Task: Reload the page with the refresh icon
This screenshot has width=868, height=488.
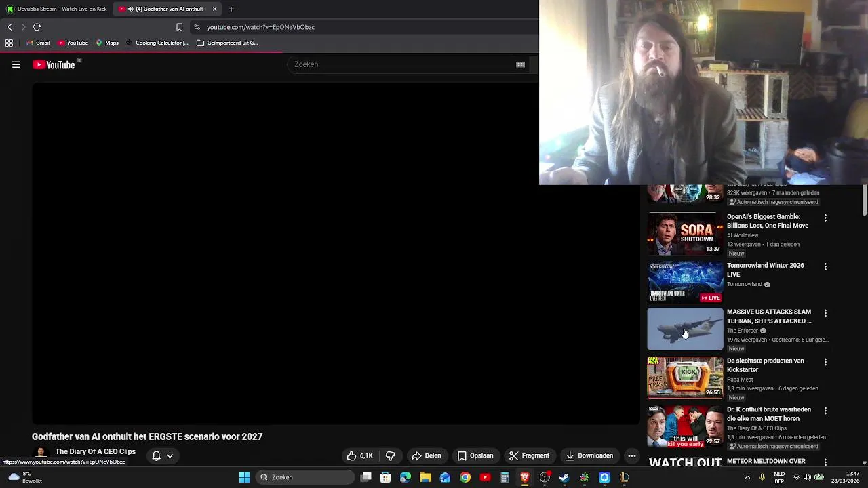Action: (37, 27)
